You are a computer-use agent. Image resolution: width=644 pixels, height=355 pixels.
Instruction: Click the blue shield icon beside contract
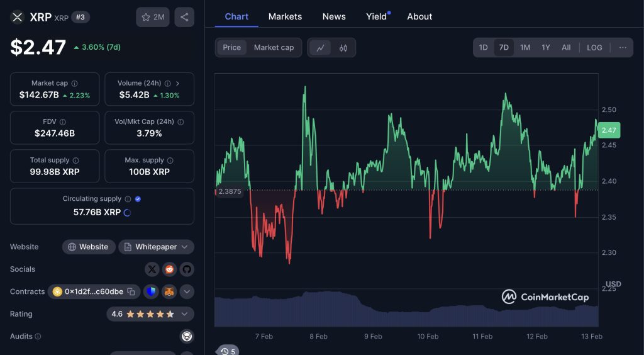151,291
